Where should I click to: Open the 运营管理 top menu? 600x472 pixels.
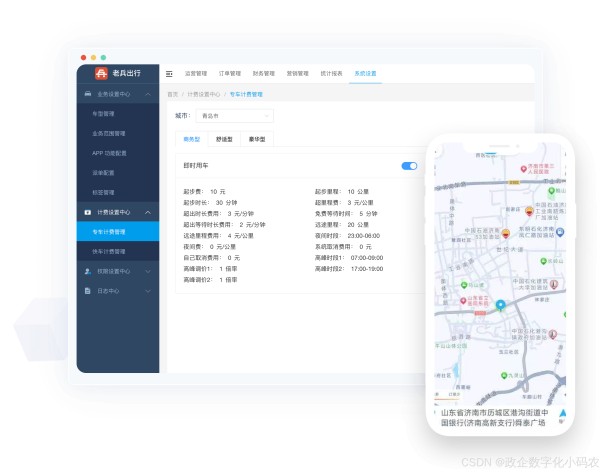(x=196, y=73)
